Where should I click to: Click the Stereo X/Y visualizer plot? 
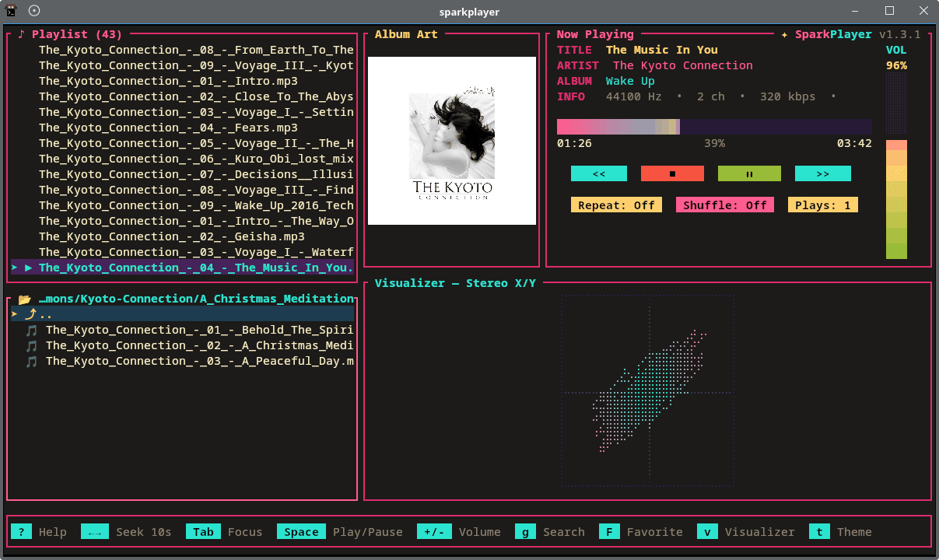648,391
